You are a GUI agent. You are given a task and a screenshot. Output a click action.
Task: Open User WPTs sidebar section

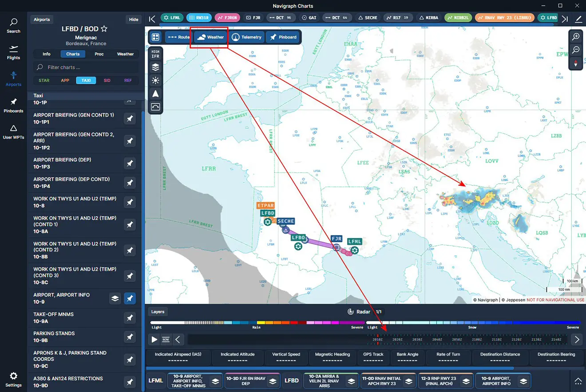tap(13, 132)
